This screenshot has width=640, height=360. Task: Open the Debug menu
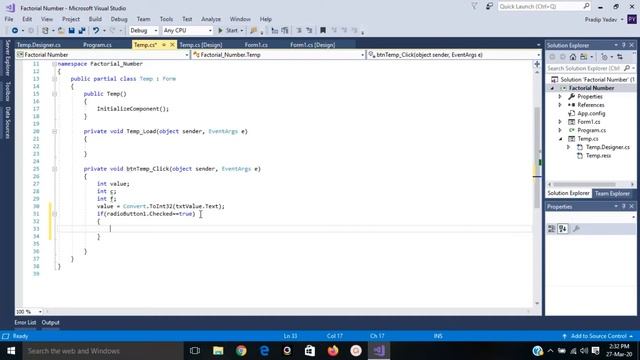click(119, 19)
